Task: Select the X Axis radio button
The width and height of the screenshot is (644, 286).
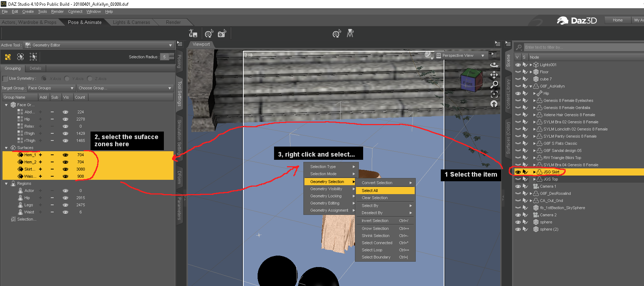Action: click(44, 79)
